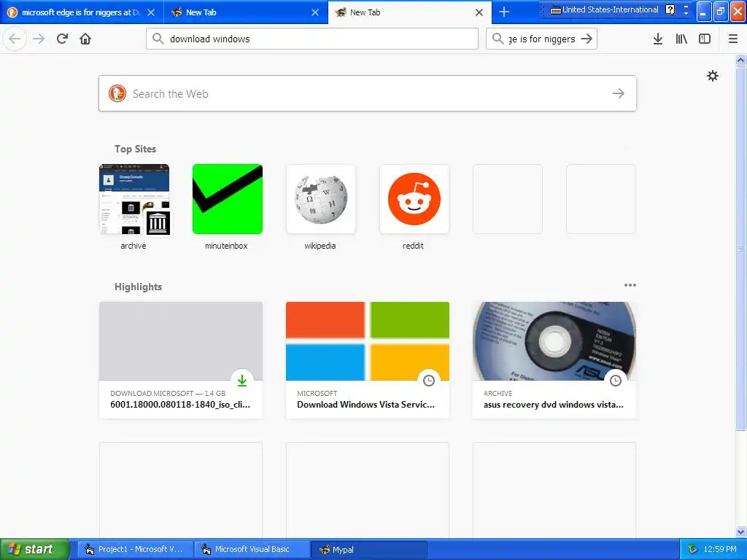
Task: Open the United States-International language selector
Action: [604, 9]
